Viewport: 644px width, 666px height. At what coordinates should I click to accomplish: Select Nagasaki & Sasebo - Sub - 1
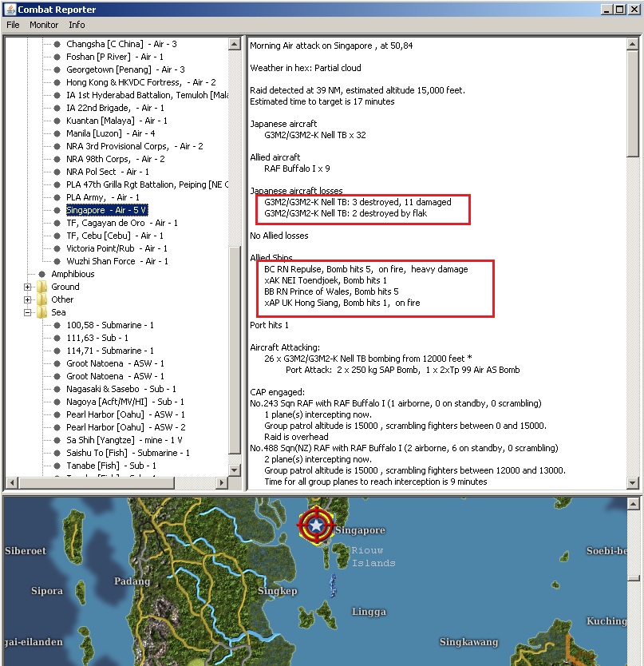coord(121,389)
